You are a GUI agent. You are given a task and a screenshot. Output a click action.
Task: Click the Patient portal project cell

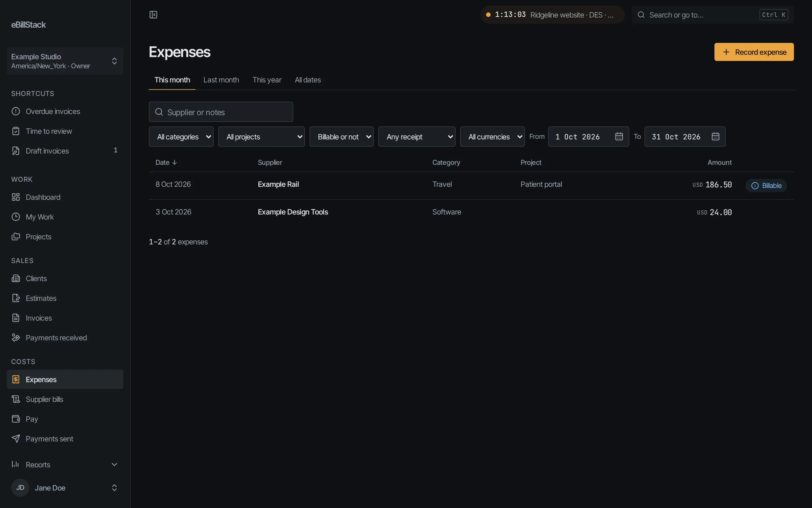pos(541,185)
